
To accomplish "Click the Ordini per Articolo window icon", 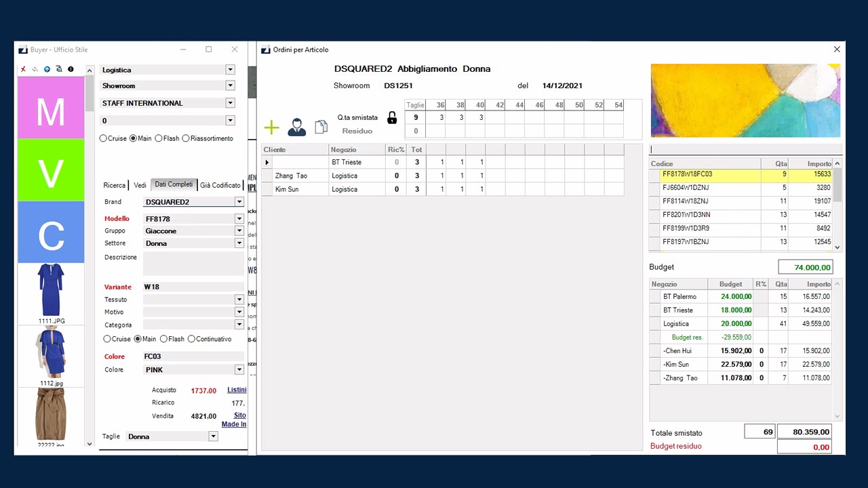I will click(266, 49).
